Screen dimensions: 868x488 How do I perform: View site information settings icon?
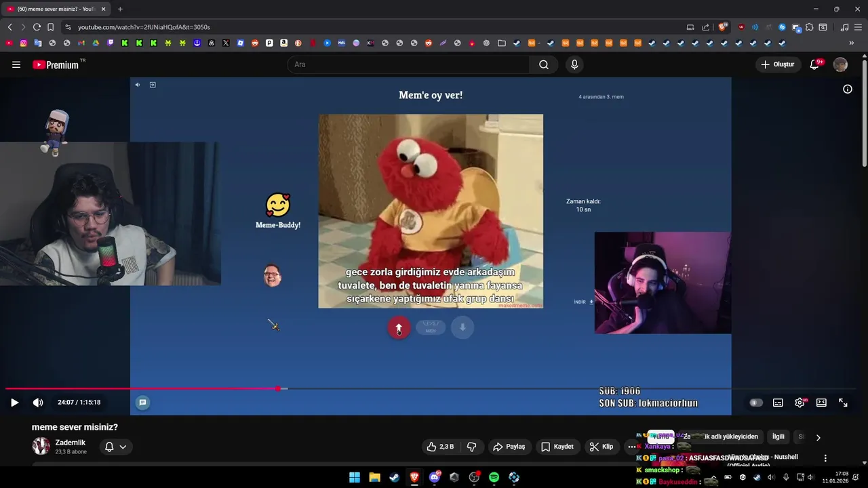67,27
